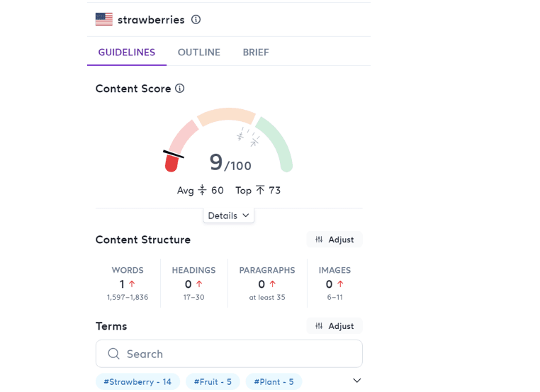
Task: Click the search magnifier icon in Terms
Action: tap(113, 354)
